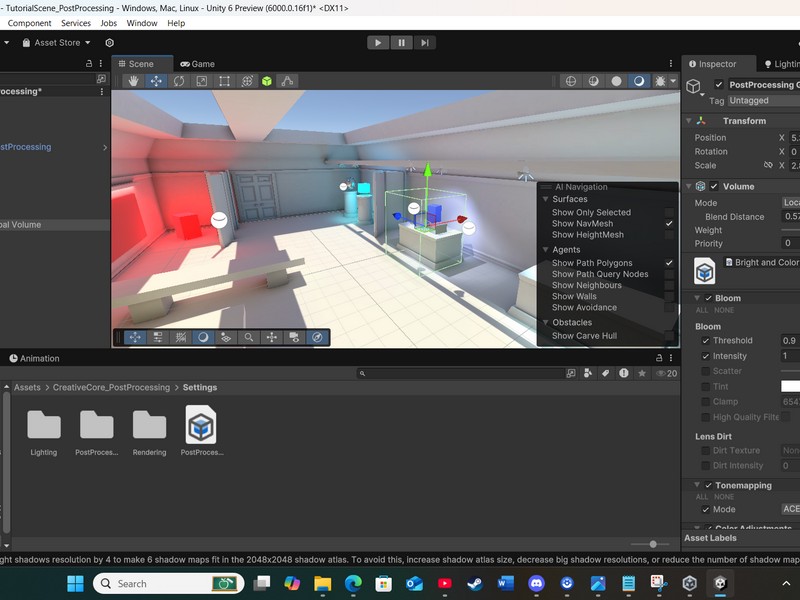Switch to the Game tab
Viewport: 800px width, 600px height.
click(x=197, y=64)
